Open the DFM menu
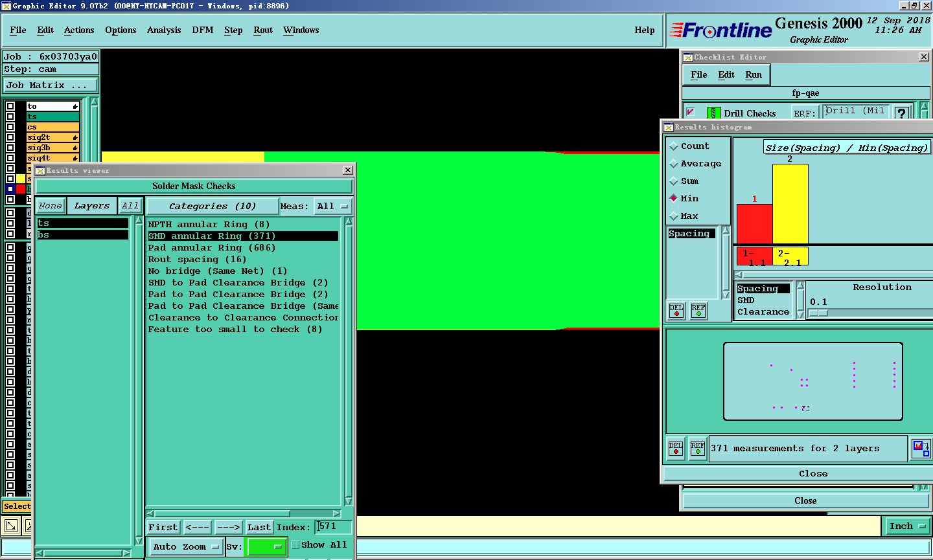Viewport: 933px width, 560px height. [203, 30]
